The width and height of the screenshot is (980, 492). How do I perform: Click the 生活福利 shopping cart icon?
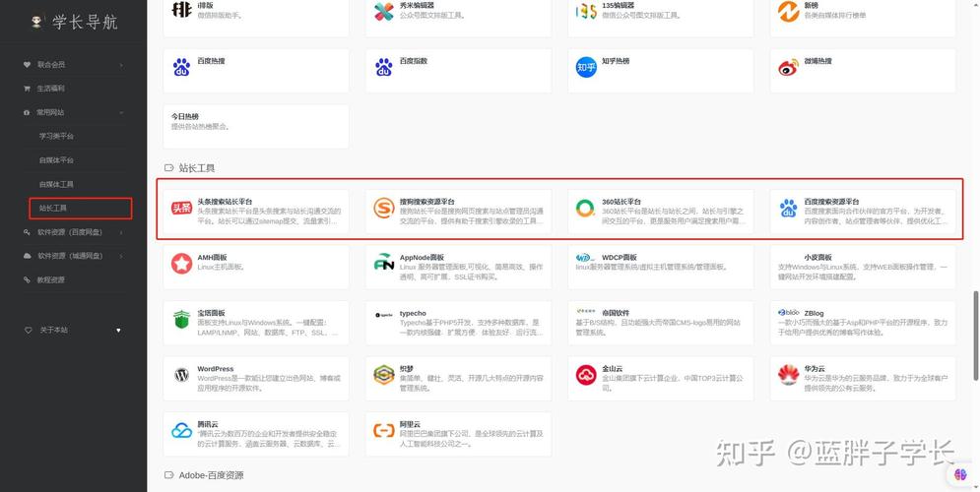tap(27, 89)
